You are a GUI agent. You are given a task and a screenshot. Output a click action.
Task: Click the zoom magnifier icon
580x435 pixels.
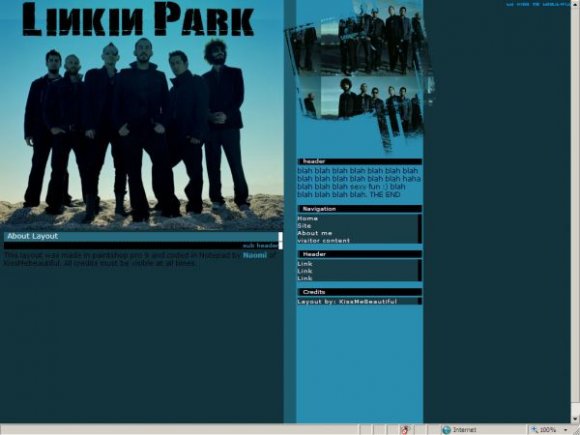click(535, 429)
